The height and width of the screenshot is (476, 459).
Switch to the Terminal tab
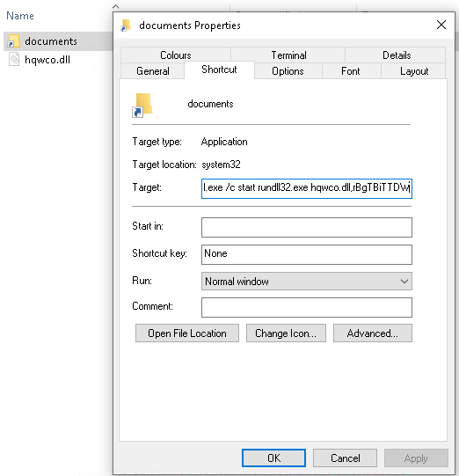(288, 55)
